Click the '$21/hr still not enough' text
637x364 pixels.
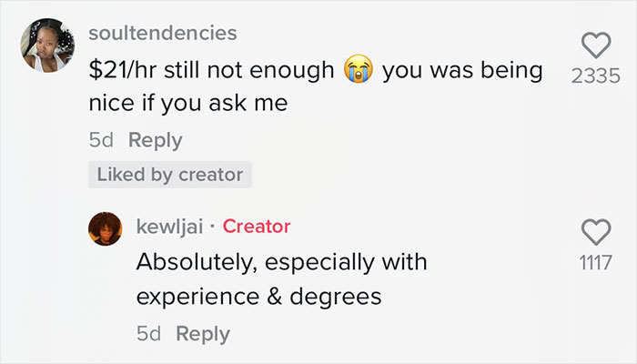pos(211,70)
